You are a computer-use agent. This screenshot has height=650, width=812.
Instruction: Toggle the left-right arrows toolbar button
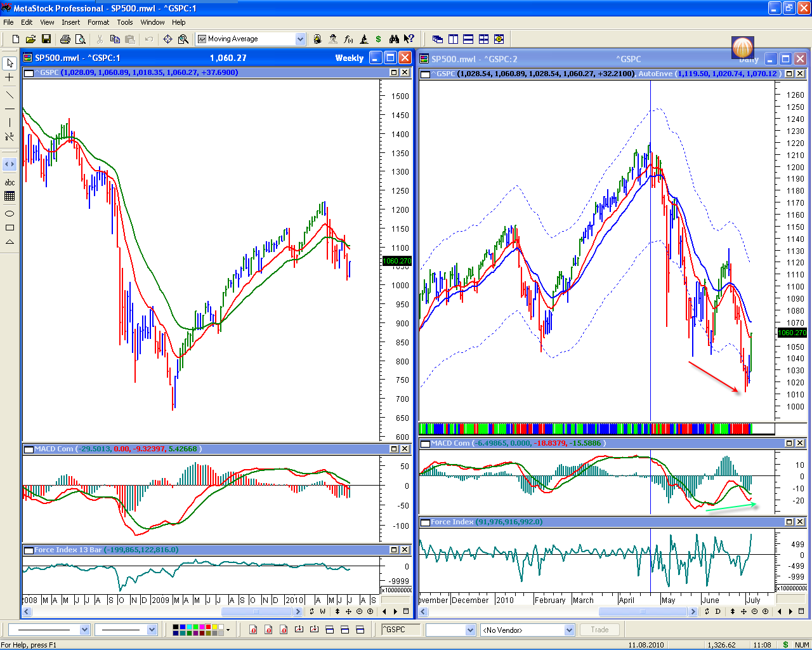(10, 164)
